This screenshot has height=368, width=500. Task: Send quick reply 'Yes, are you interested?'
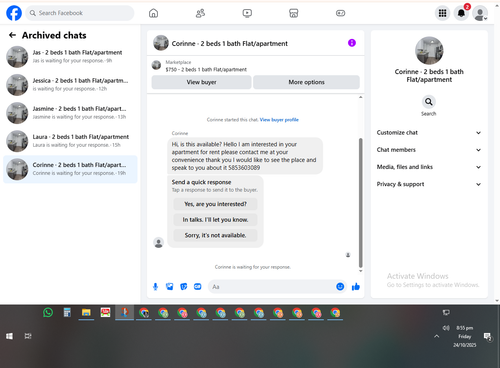pos(215,204)
